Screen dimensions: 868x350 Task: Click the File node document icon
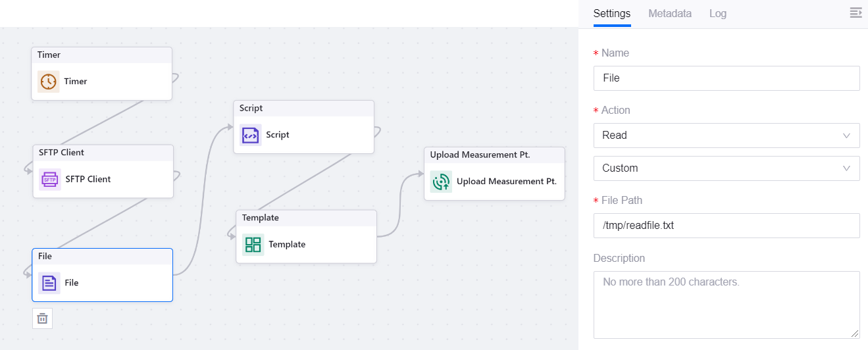click(x=49, y=283)
